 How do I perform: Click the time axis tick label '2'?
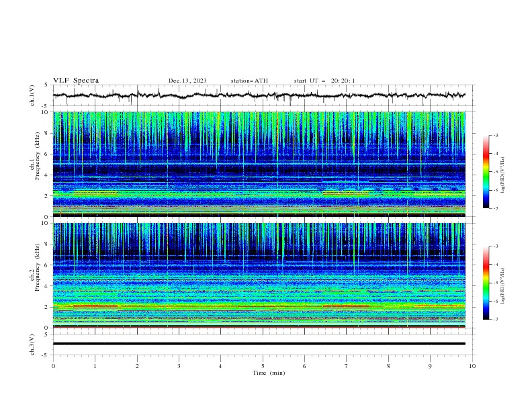(137, 366)
